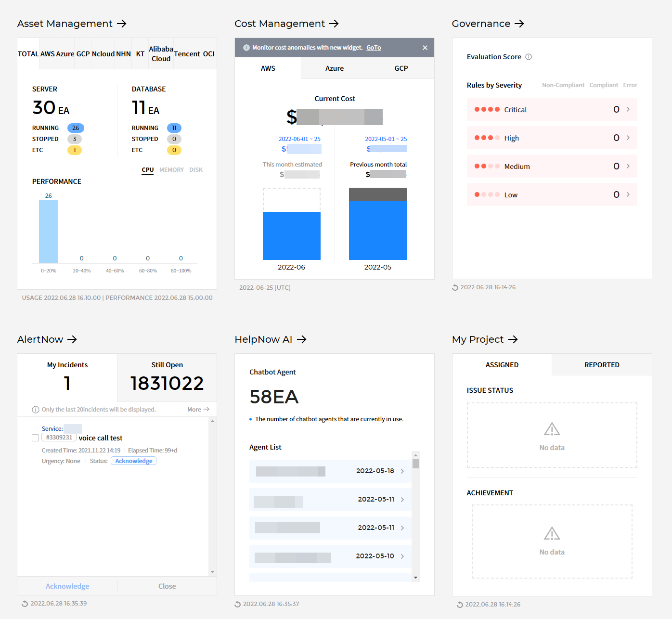Switch performance metric to MEMORY
This screenshot has width=672, height=619.
pos(171,169)
